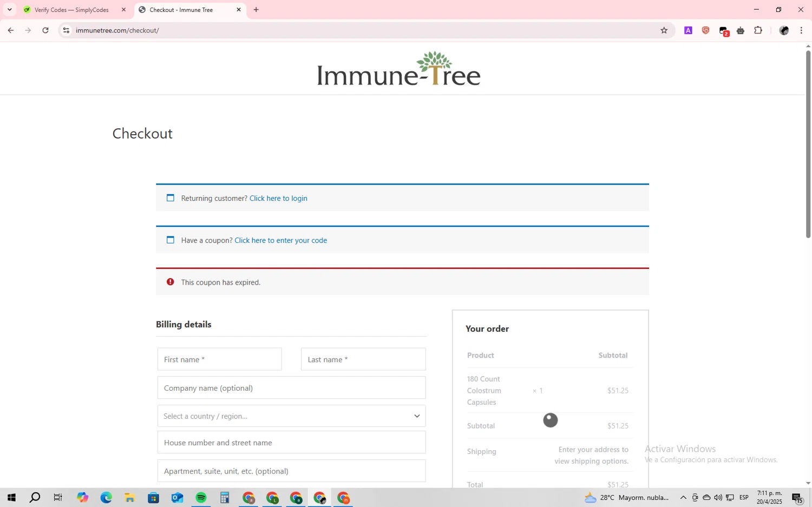Open the notification center with 15 badge
Screen dimensions: 812x507
[x=797, y=498]
